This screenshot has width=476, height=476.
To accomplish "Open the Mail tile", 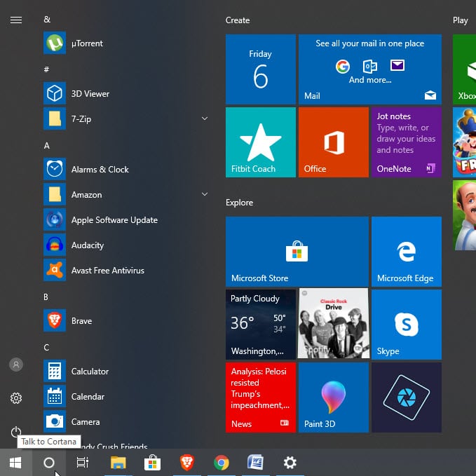I will tap(369, 69).
